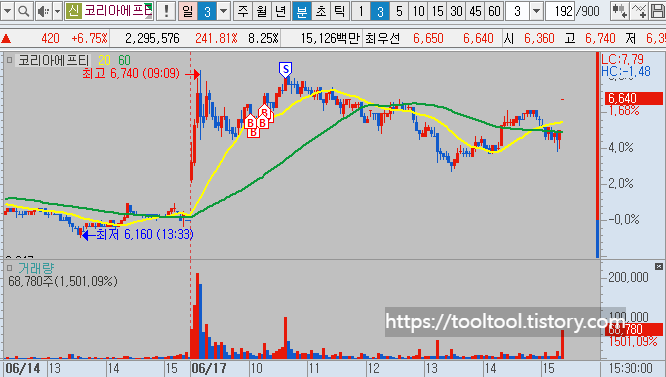Image resolution: width=666 pixels, height=377 pixels.
Task: Click the 06/17 date label on time axis
Action: [209, 368]
